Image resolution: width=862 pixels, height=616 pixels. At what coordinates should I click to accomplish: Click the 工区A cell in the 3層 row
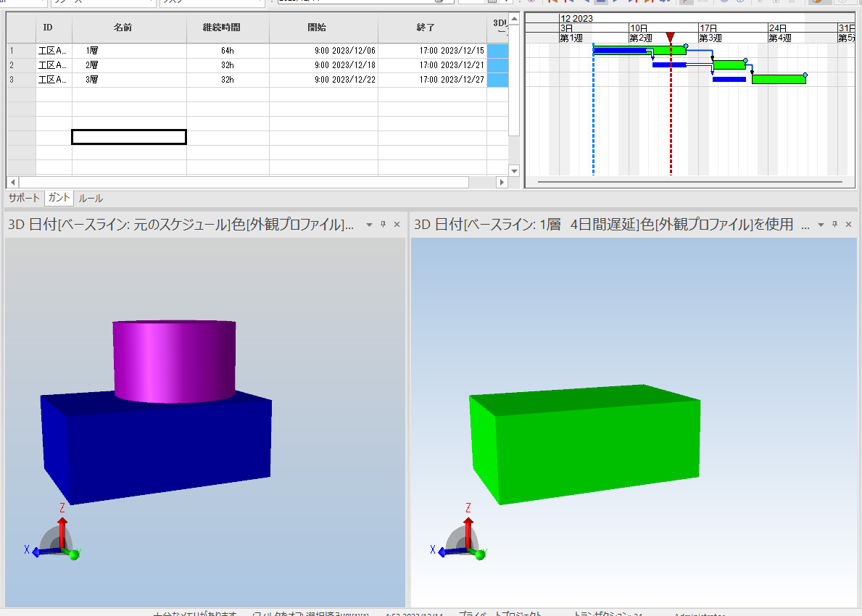(x=54, y=80)
